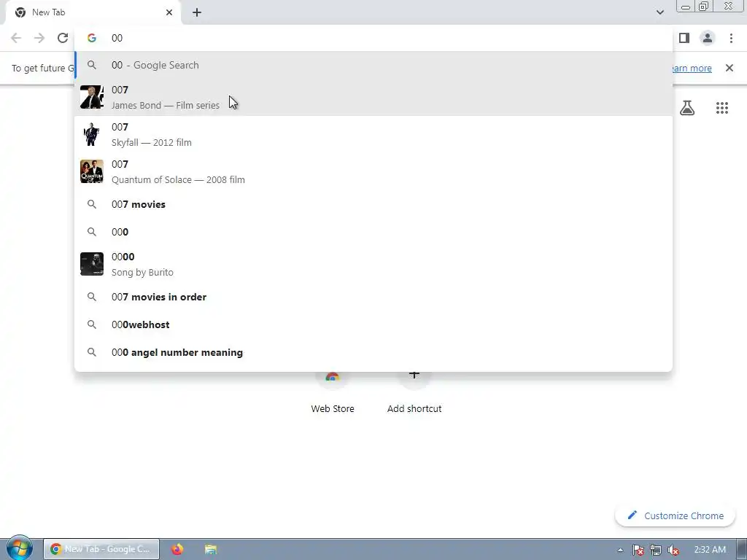Follow the Learn more link
This screenshot has height=560, width=747.
click(692, 68)
